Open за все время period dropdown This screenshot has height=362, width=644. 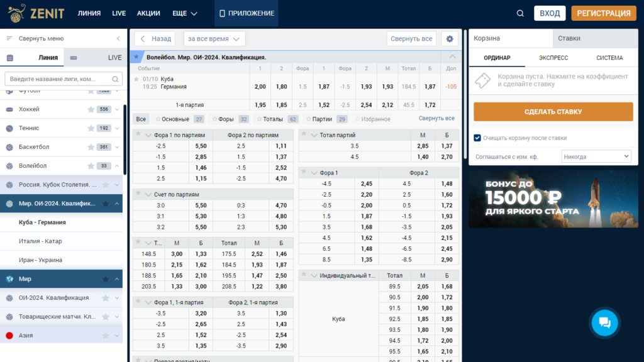(214, 38)
